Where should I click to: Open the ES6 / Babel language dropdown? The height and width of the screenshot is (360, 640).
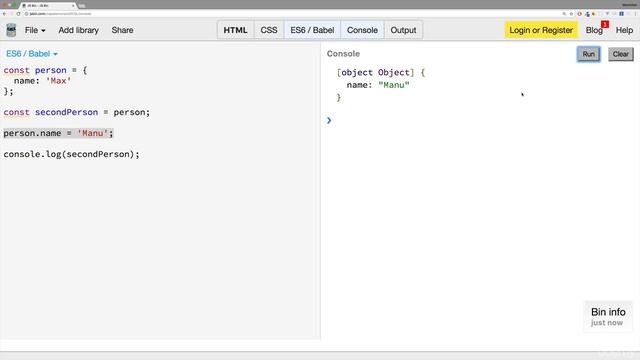(32, 54)
